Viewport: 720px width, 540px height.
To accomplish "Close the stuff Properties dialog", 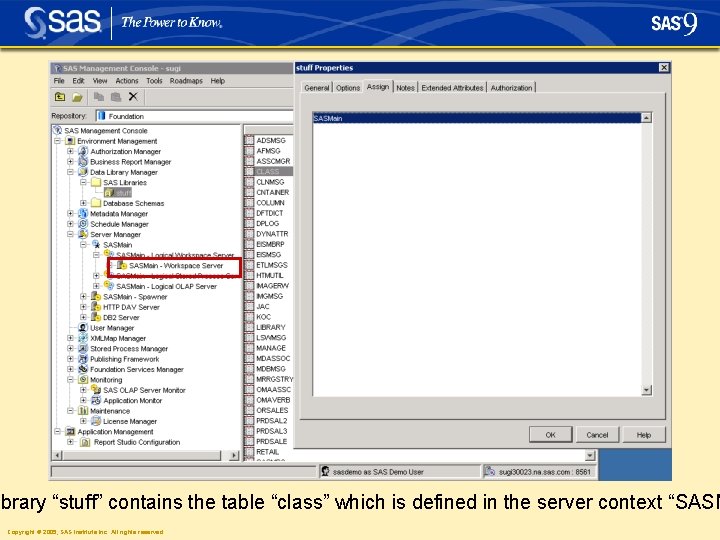I will [x=664, y=68].
